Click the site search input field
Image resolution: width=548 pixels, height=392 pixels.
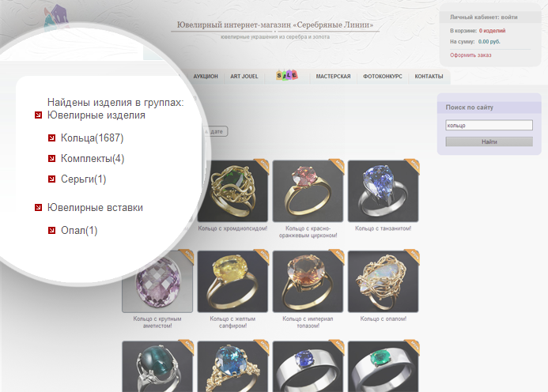pos(489,125)
